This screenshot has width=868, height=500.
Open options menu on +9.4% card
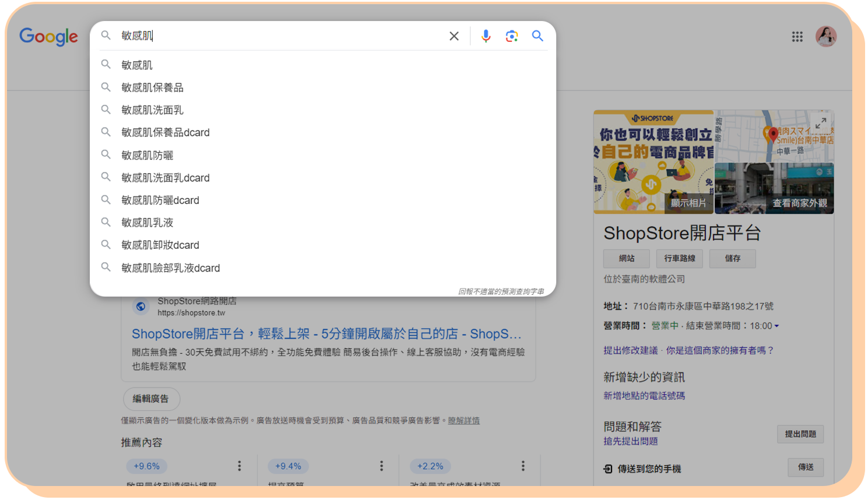381,466
